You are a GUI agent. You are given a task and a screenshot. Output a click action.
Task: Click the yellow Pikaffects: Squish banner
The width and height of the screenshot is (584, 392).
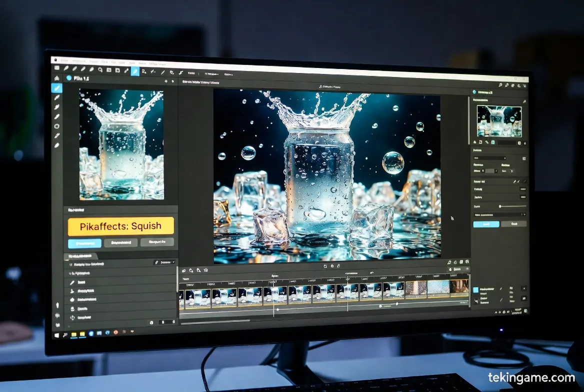(x=120, y=226)
